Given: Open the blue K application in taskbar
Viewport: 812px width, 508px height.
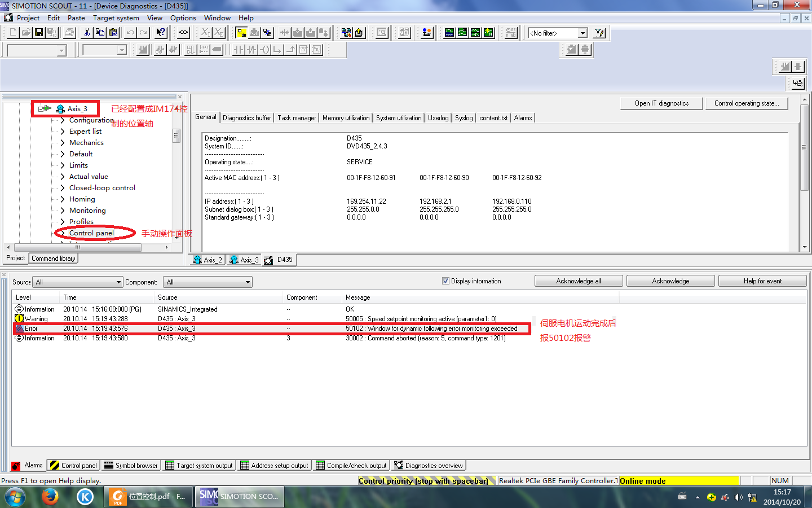Looking at the screenshot, I should click(x=85, y=497).
